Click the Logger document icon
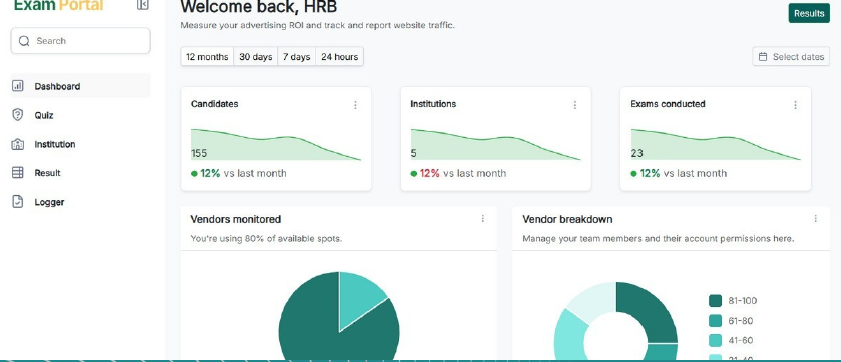 (18, 202)
